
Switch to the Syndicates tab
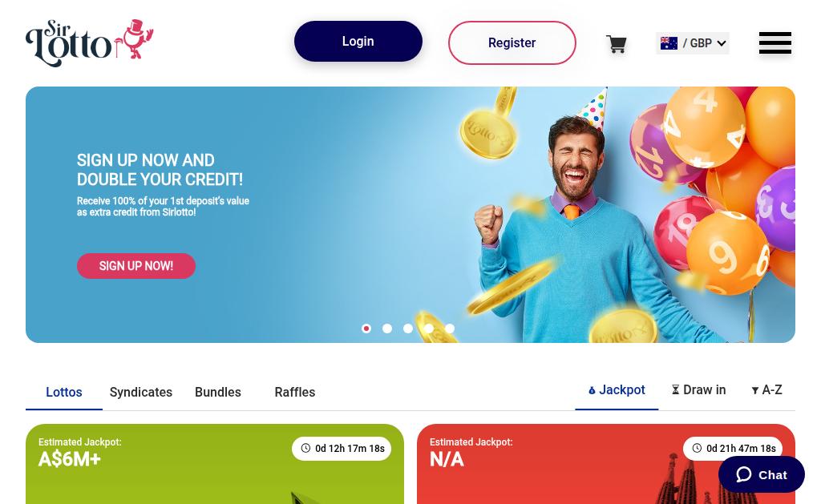coord(141,392)
